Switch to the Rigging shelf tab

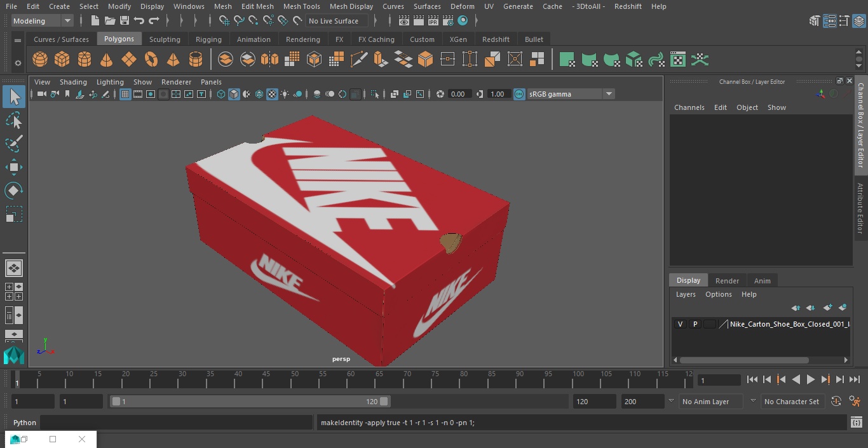[208, 39]
